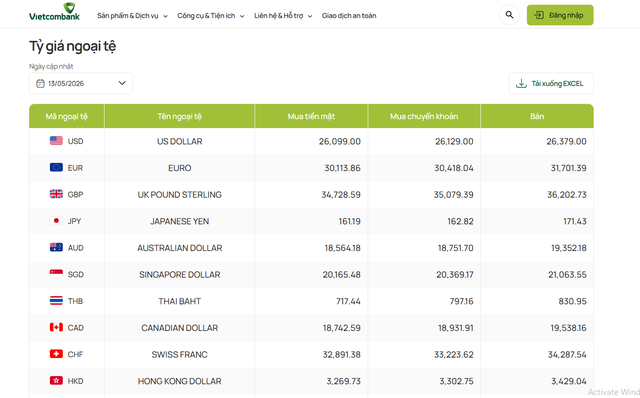Click the USD flag icon
Viewport: 640px width, 398px height.
(56, 141)
